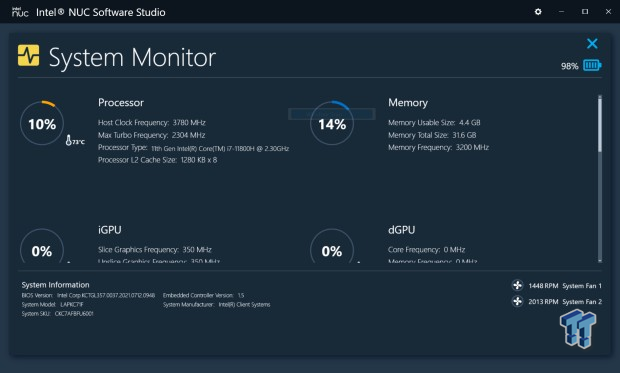Click the iGPU 0% usage gauge
The height and width of the screenshot is (373, 620).
point(42,246)
